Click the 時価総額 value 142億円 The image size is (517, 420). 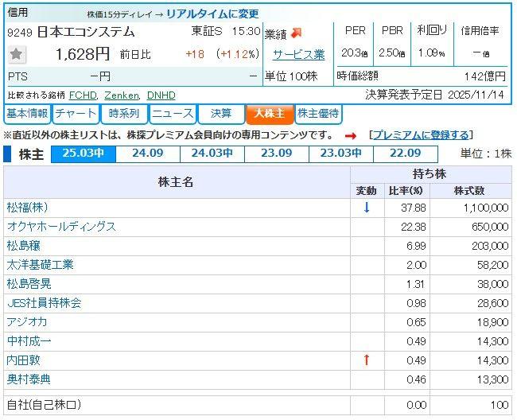point(484,77)
